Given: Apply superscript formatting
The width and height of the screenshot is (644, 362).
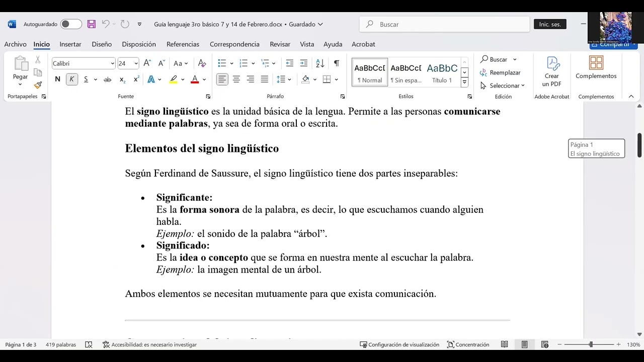Looking at the screenshot, I should point(136,79).
